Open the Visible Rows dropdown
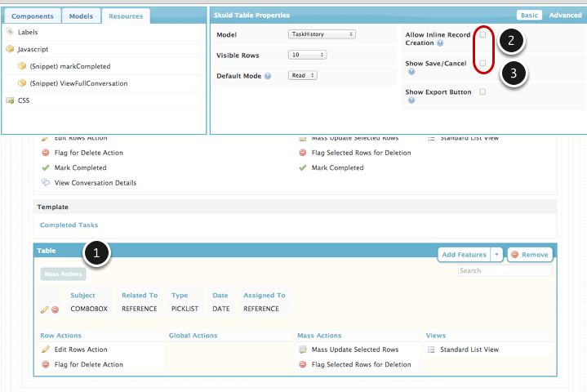Screen dimensions: 587x392 [307, 55]
